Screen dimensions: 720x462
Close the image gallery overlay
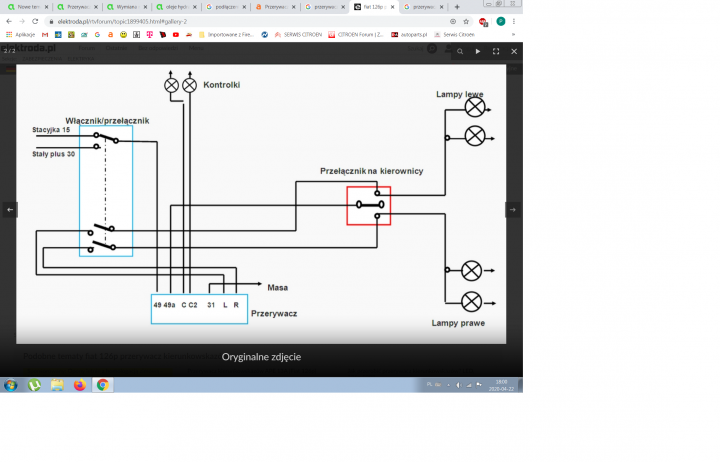[x=514, y=51]
